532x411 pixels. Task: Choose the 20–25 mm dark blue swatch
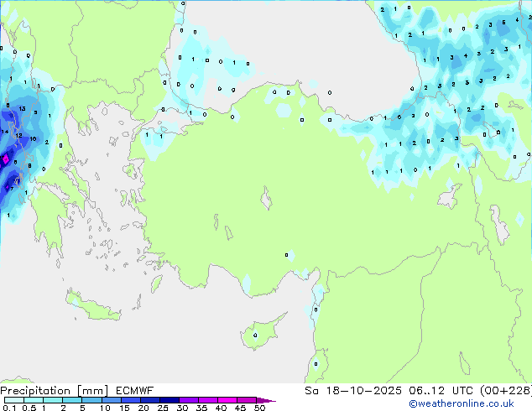[149, 400]
